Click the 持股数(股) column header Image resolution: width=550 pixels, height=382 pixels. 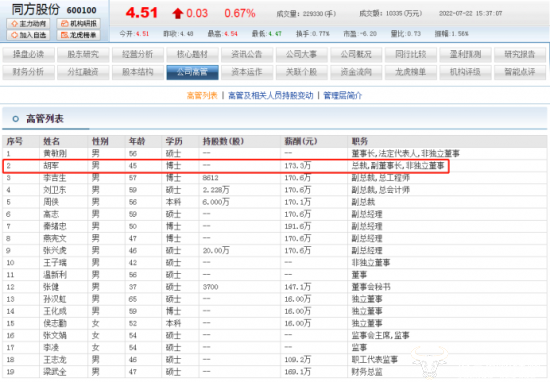[223, 141]
